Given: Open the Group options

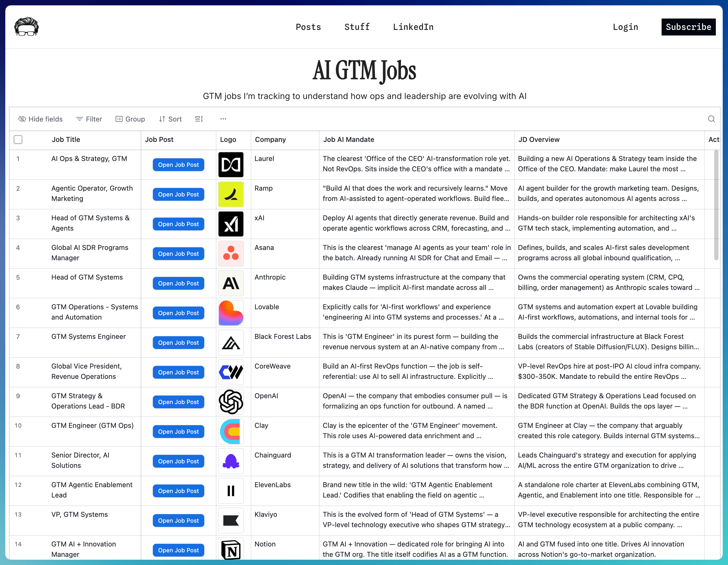Looking at the screenshot, I should pos(130,119).
